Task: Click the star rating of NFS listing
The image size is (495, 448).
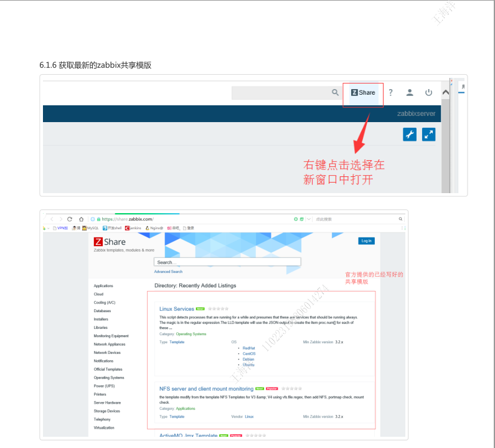Action: 291,389
